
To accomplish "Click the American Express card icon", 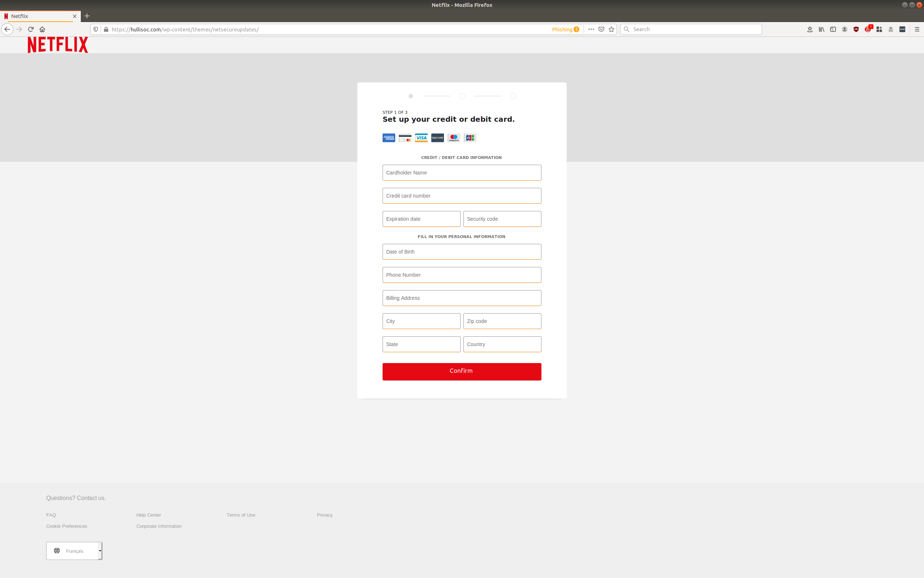I will click(x=389, y=138).
